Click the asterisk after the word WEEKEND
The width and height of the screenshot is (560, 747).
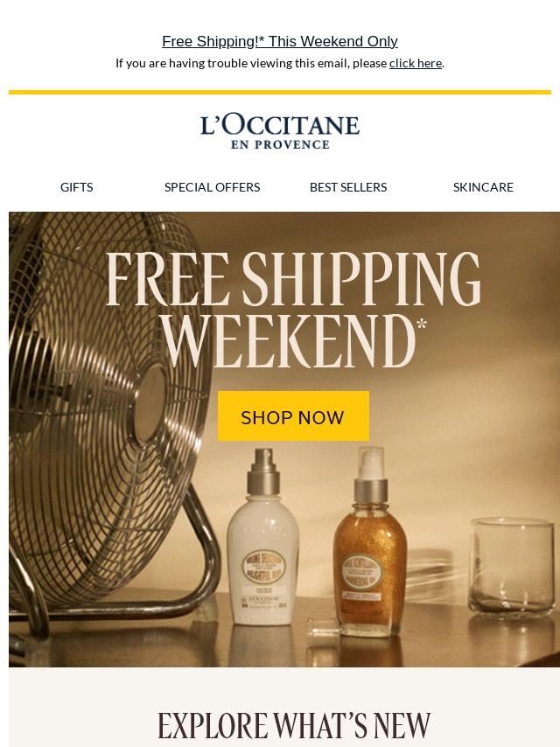(421, 325)
